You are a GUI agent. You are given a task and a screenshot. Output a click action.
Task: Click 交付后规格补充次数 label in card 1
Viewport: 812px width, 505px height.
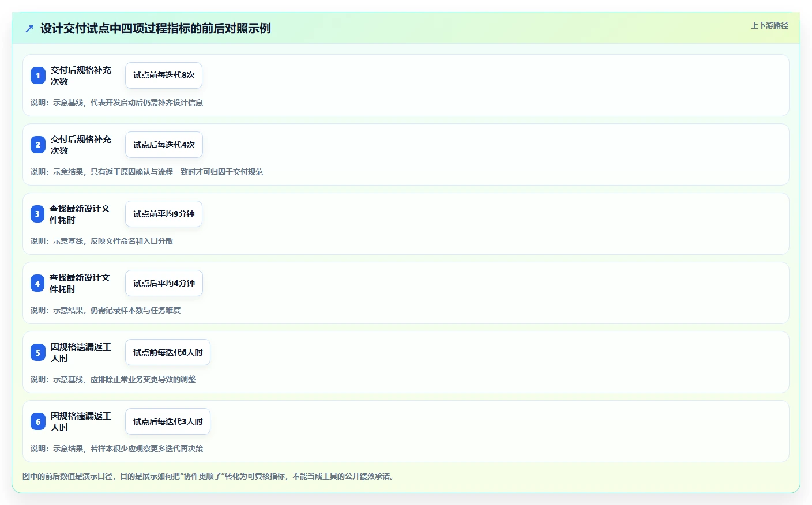point(81,76)
